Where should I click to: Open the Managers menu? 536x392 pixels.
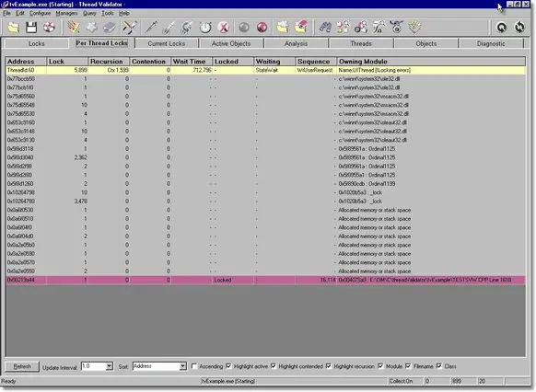pyautogui.click(x=66, y=13)
